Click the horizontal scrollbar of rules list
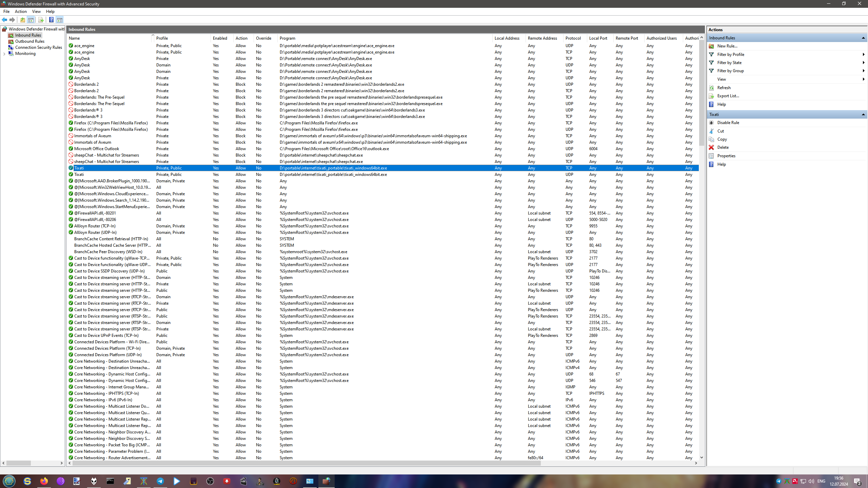 coord(305,463)
